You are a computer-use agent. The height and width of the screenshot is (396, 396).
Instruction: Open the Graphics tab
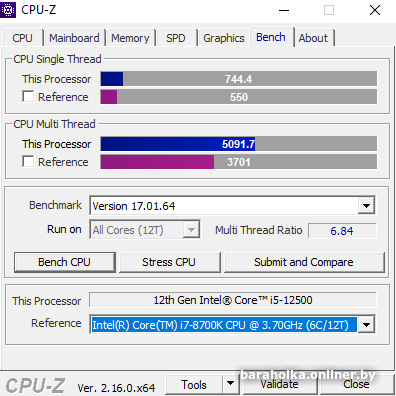(x=224, y=38)
